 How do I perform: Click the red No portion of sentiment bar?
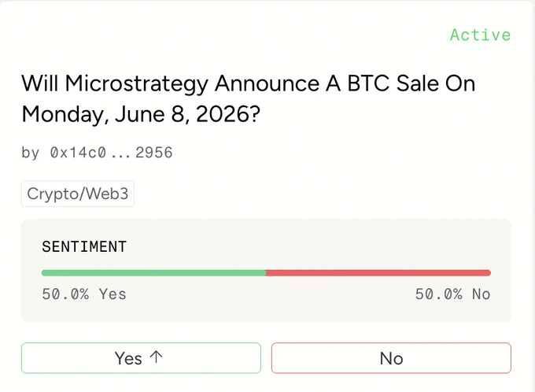[x=378, y=273]
